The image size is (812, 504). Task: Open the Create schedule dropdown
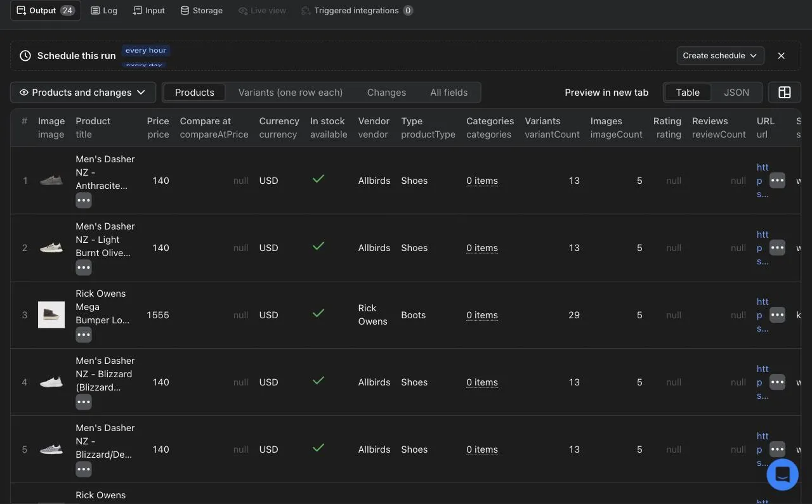(720, 56)
